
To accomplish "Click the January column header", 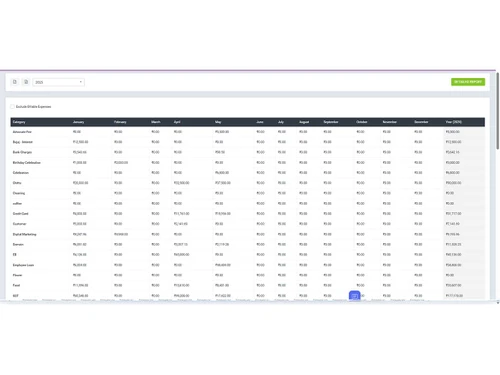I will [79, 122].
